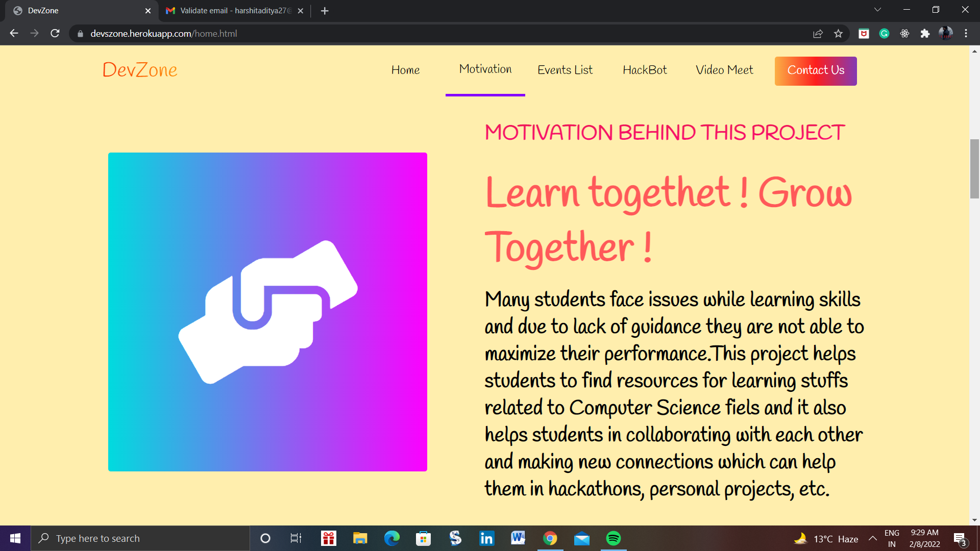This screenshot has height=551, width=980.
Task: Open the HackBot nav link
Action: [645, 70]
